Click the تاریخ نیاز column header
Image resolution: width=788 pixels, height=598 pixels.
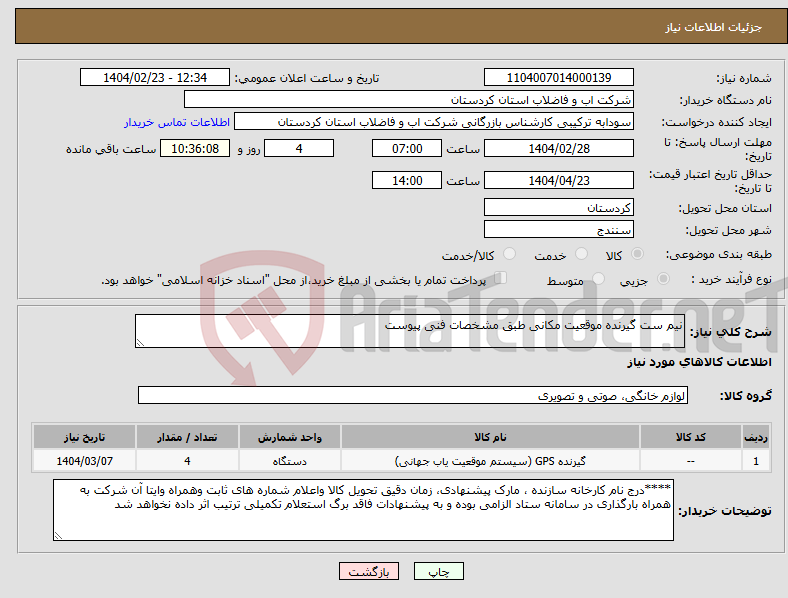click(84, 437)
